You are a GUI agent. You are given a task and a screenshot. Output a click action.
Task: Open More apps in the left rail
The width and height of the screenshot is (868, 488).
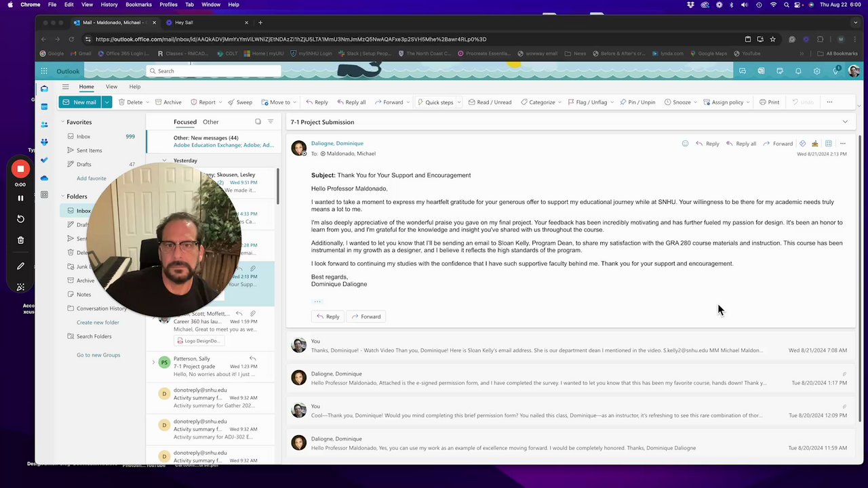coord(44,195)
